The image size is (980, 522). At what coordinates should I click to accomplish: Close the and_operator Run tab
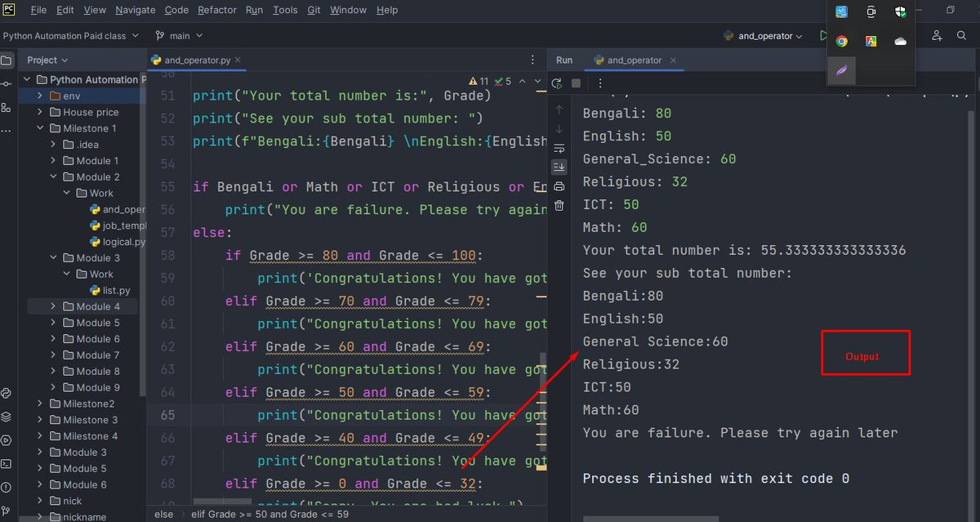675,60
